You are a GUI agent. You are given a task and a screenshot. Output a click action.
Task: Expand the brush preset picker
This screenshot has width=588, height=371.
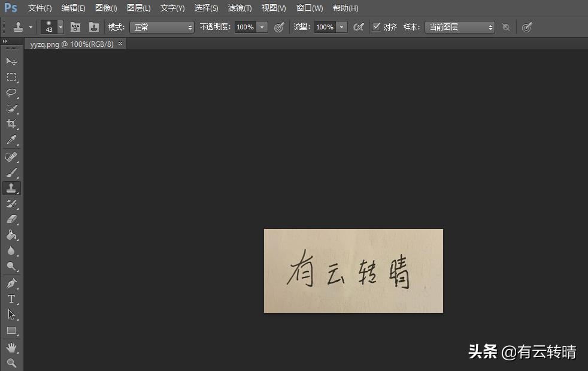click(60, 27)
